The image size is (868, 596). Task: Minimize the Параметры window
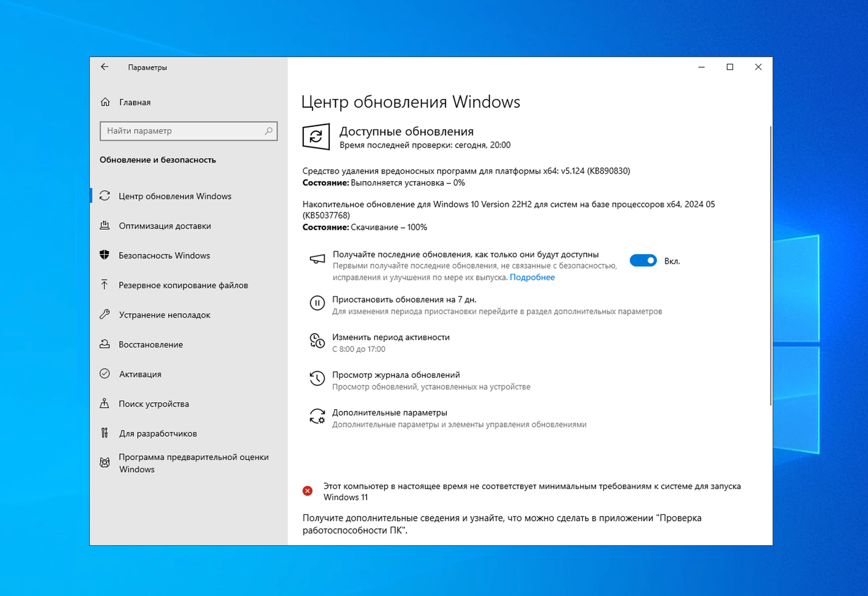coord(701,67)
